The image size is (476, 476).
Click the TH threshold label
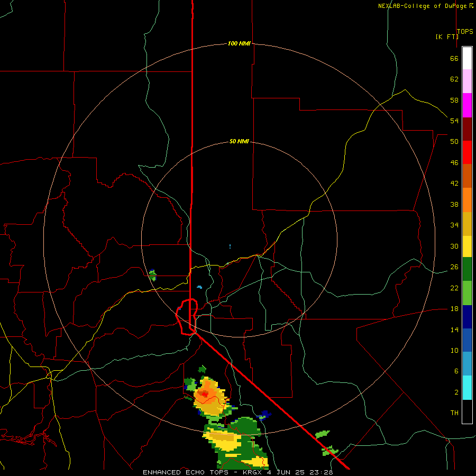pyautogui.click(x=454, y=413)
